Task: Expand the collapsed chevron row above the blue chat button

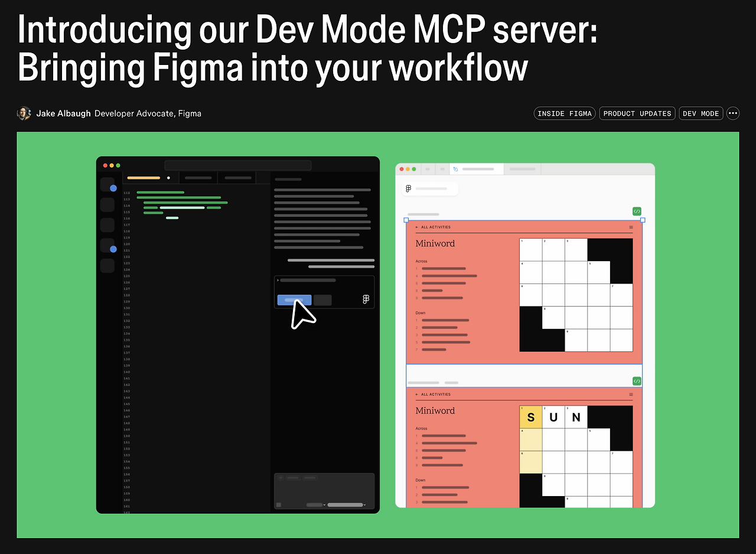Action: (x=307, y=280)
